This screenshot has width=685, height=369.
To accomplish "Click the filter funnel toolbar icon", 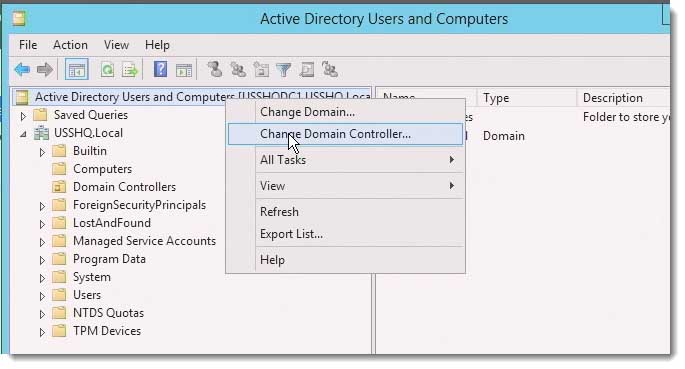I will (284, 69).
